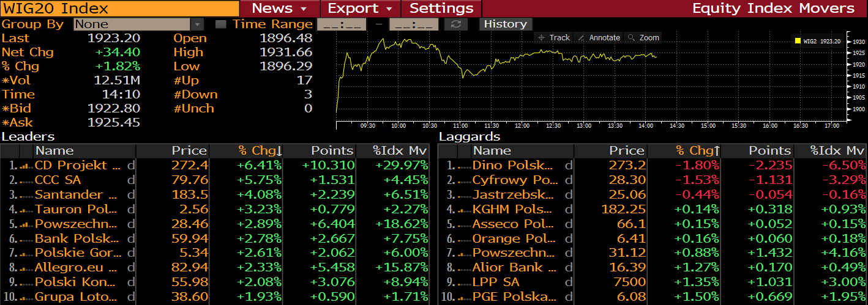This screenshot has width=868, height=305.
Task: Open the mini chart icon for Tauron Pol
Action: (26, 210)
